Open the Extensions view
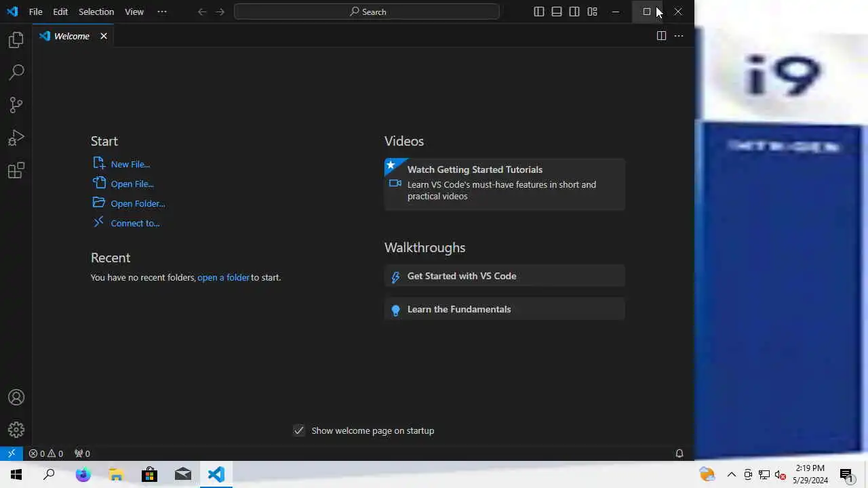 pyautogui.click(x=16, y=170)
